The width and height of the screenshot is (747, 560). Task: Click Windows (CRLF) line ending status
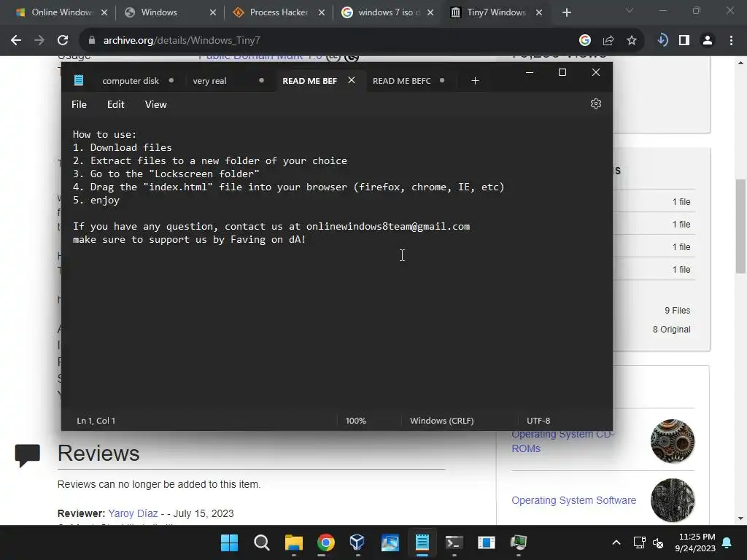tap(441, 421)
